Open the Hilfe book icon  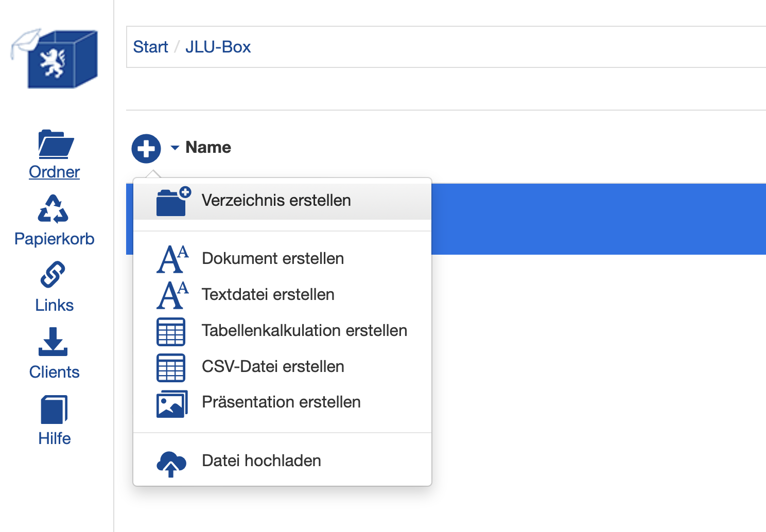tap(54, 409)
